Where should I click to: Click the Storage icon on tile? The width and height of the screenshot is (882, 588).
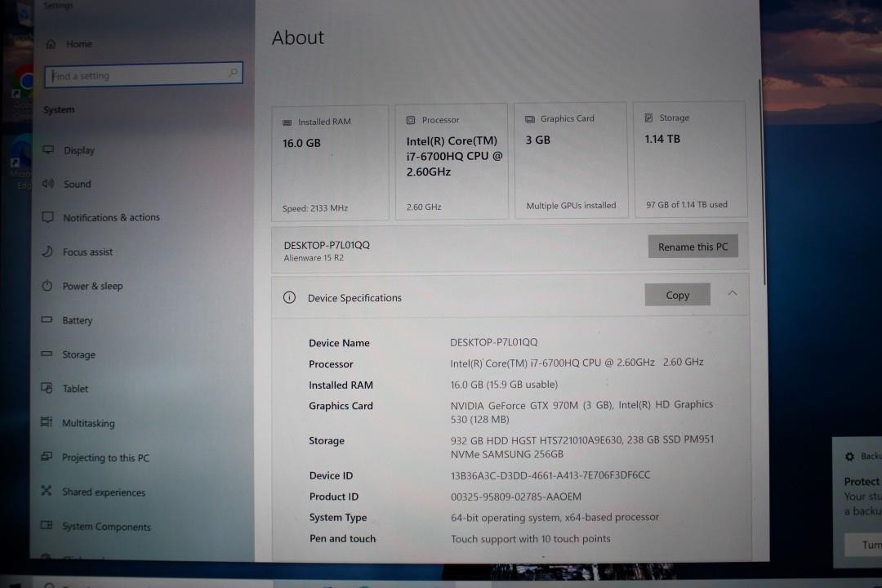(x=648, y=118)
